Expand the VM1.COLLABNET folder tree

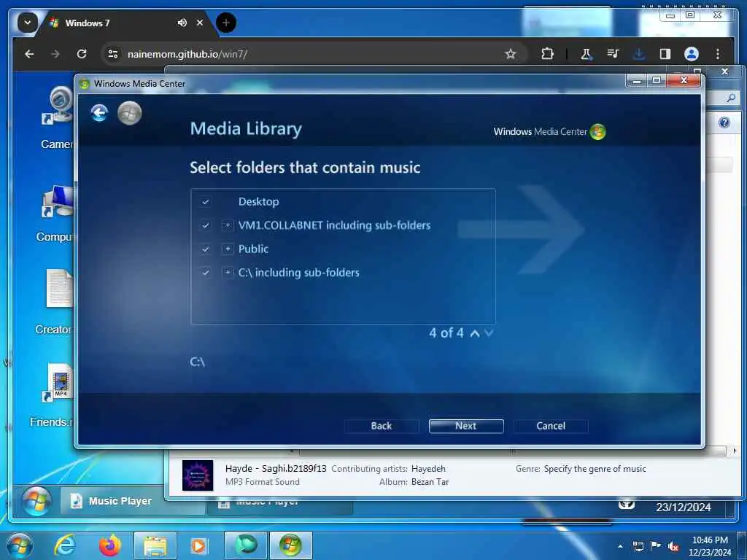pos(228,225)
